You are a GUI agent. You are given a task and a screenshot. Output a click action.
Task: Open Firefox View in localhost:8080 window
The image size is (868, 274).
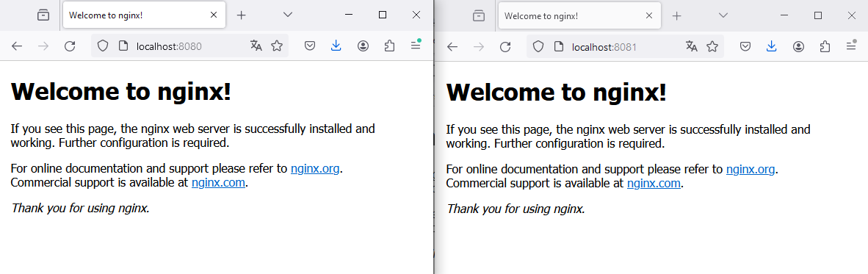(x=43, y=15)
